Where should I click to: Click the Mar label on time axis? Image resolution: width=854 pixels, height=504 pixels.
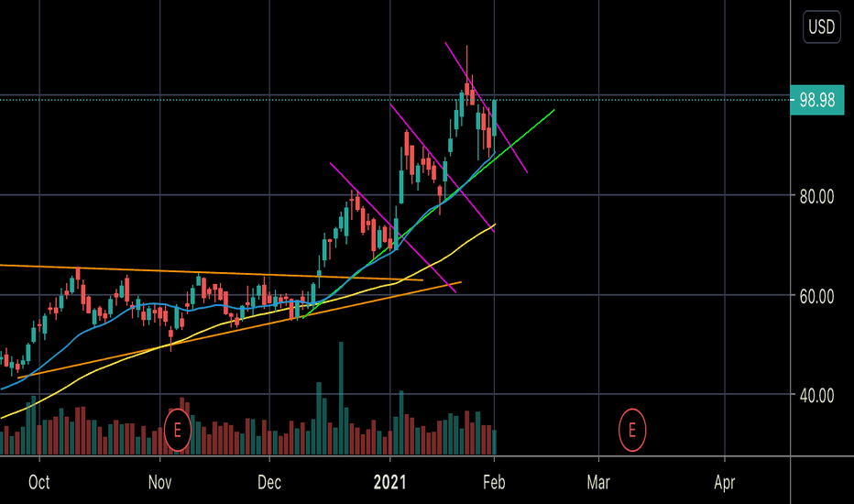click(x=598, y=482)
